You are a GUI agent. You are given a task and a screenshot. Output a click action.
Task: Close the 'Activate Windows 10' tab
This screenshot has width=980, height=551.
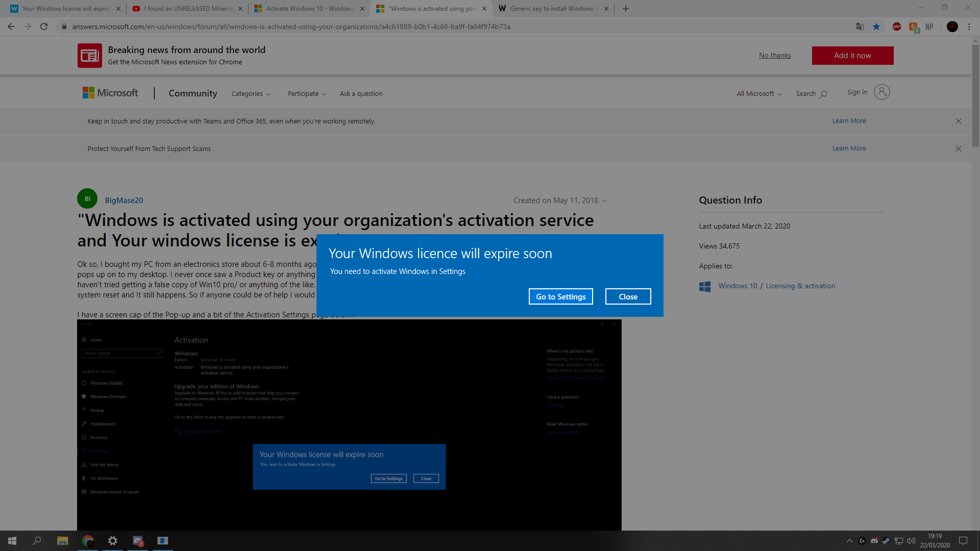pyautogui.click(x=362, y=9)
